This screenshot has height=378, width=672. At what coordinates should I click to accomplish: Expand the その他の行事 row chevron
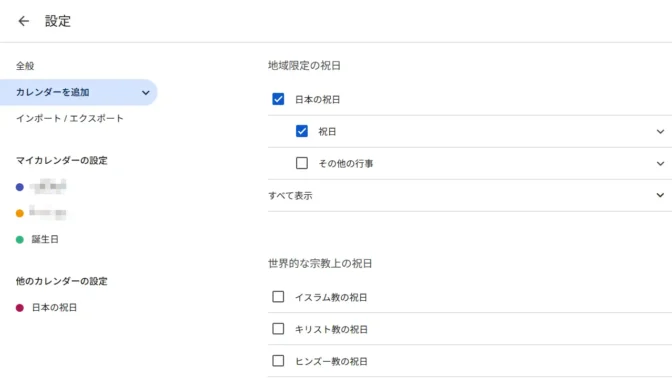click(660, 163)
